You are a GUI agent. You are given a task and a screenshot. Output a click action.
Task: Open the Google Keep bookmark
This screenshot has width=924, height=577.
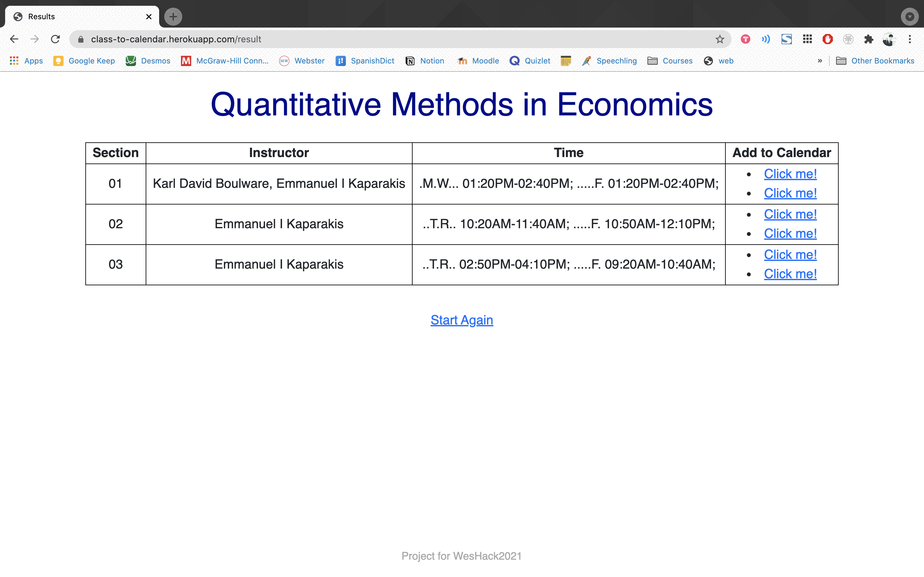[x=84, y=61]
